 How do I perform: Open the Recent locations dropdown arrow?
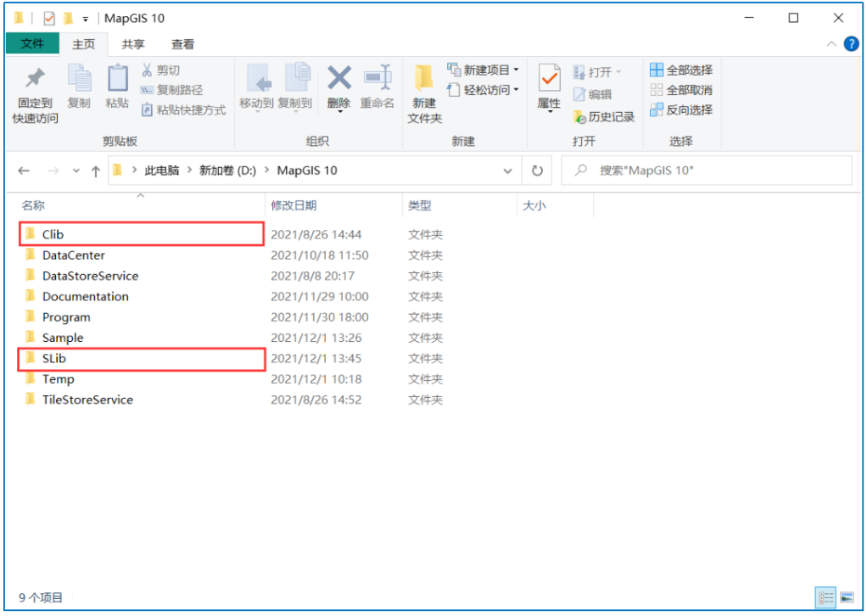76,171
